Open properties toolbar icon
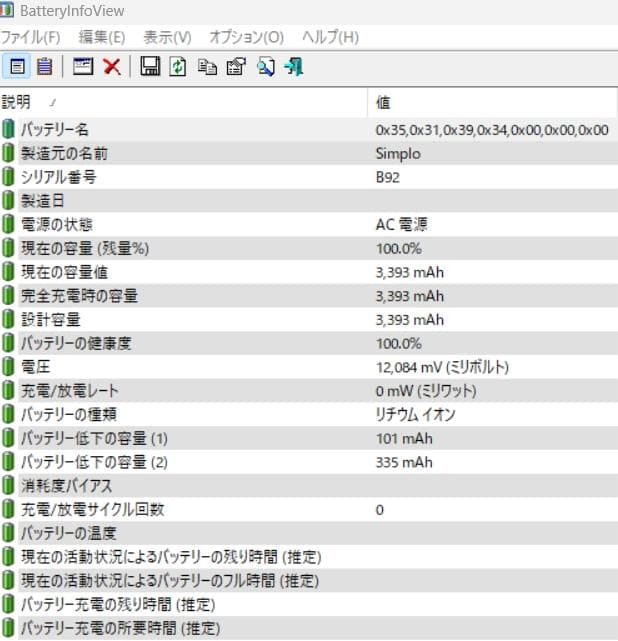Image resolution: width=618 pixels, height=641 pixels. click(x=237, y=67)
